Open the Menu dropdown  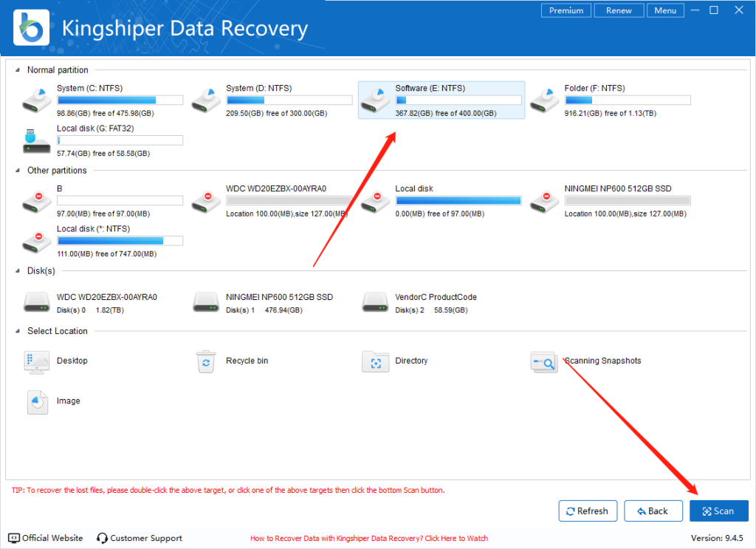665,10
